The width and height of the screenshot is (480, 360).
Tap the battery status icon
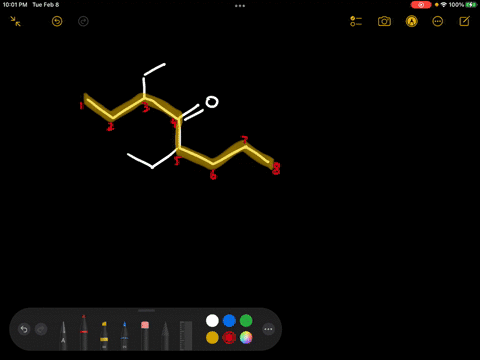[471, 5]
